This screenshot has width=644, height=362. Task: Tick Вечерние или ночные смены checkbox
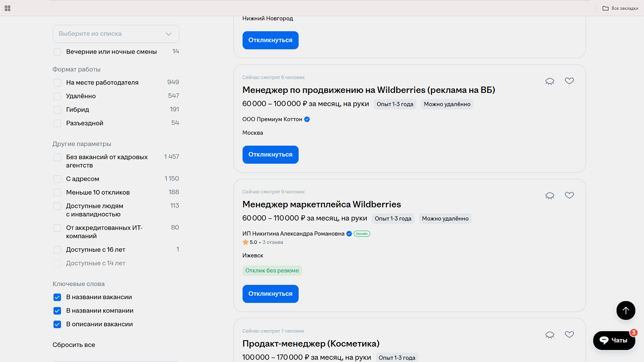click(x=57, y=52)
